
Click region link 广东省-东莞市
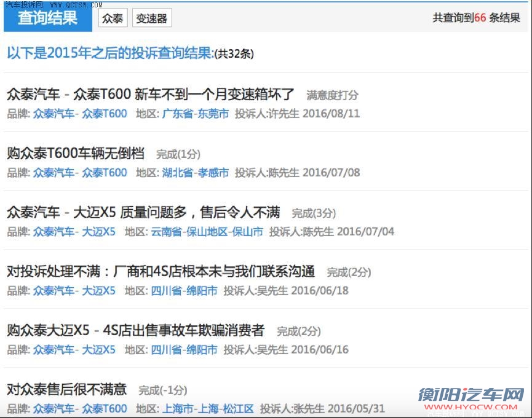click(196, 114)
